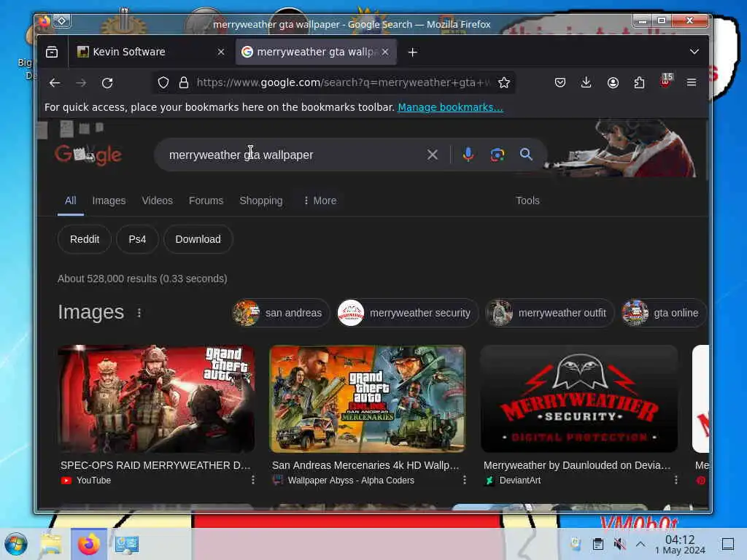Filter by the Ps4 chip
The width and height of the screenshot is (747, 560).
[x=137, y=239]
